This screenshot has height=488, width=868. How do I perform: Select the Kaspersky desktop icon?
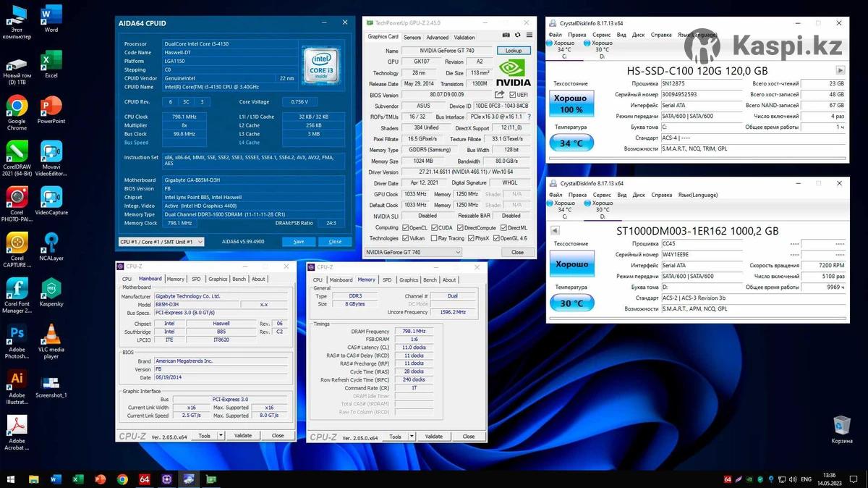(x=51, y=292)
